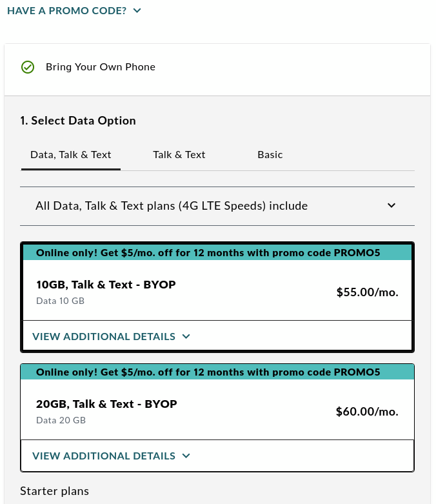Click the PROMO5 banner on the 10GB plan
This screenshot has height=504, width=436.
tap(208, 253)
